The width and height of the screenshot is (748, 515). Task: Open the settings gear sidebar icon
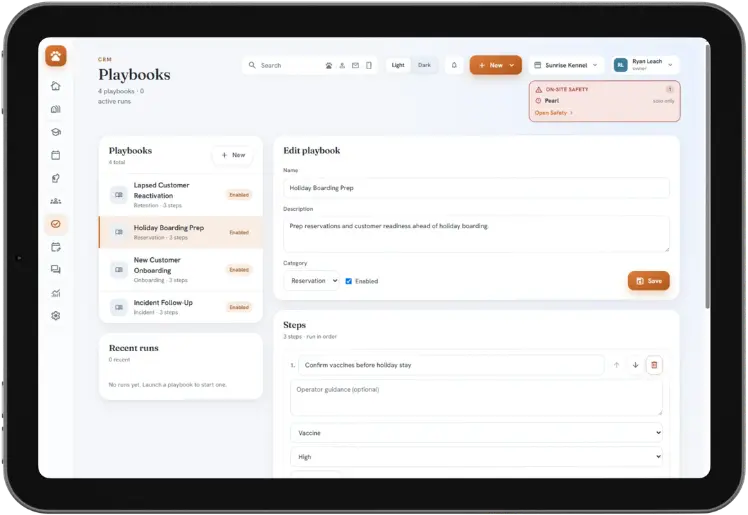point(56,316)
